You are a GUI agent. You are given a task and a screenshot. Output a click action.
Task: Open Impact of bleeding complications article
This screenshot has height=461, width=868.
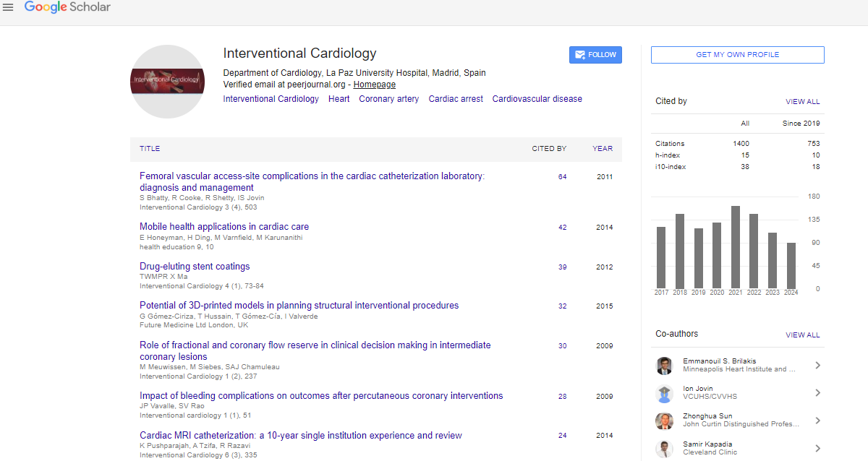click(x=321, y=395)
